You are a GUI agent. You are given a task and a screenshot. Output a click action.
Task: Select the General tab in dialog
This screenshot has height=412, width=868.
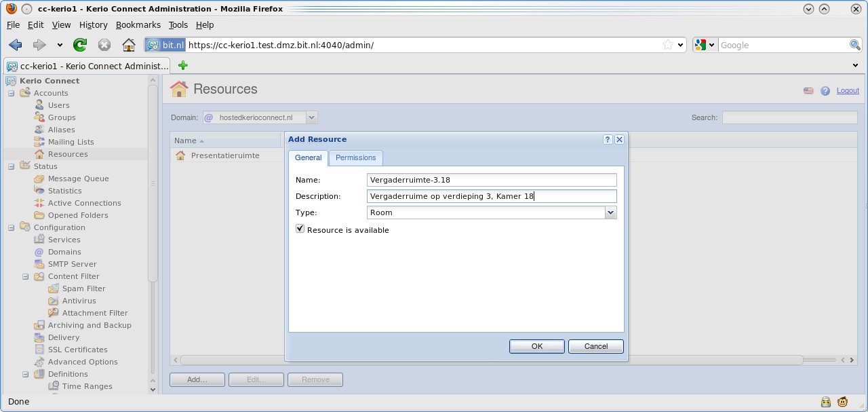point(309,157)
